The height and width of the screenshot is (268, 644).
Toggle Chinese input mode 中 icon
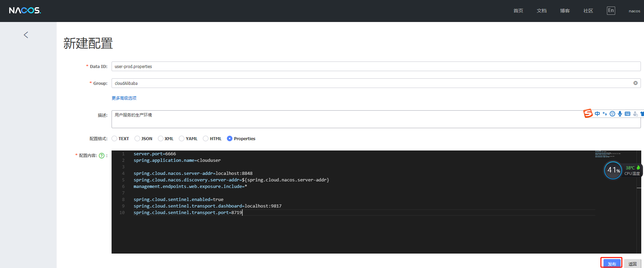597,114
